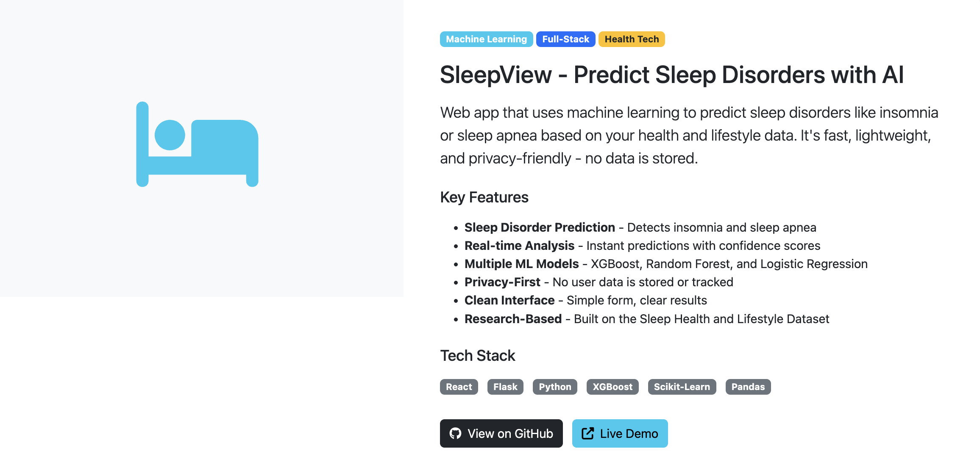Select the Scikit-Learn tech stack badge
Image resolution: width=980 pixels, height=476 pixels.
tap(682, 387)
